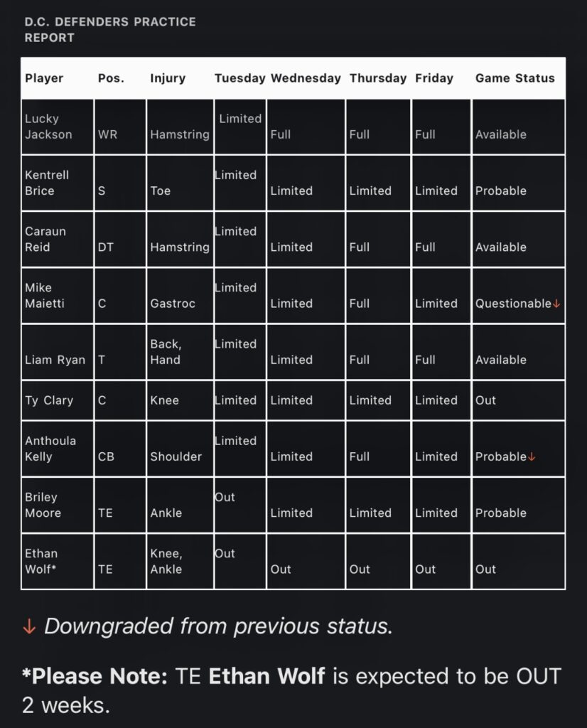Click Mike Maietti's Gastroc injury cell

pos(173,304)
